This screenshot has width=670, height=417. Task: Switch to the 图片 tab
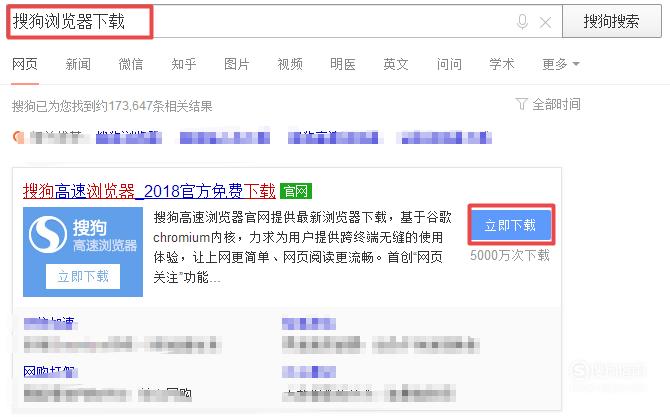tap(237, 64)
